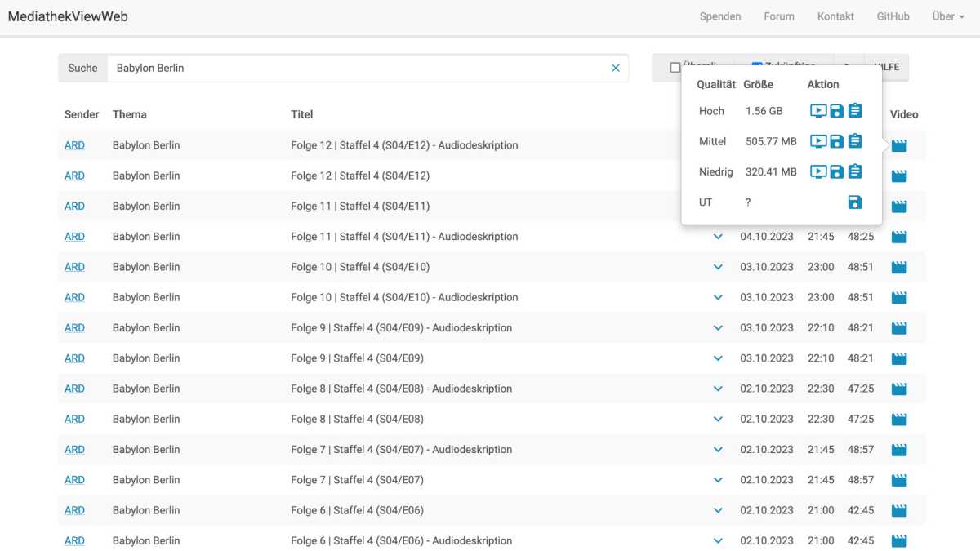
Task: Expand details for Folge 7 (S04/E07) row
Action: click(718, 480)
